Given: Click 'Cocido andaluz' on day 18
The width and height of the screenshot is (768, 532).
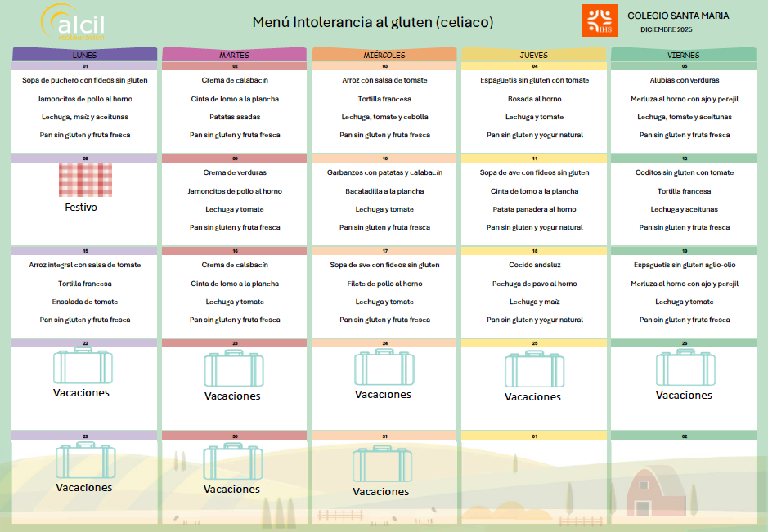Looking at the screenshot, I should click(534, 265).
